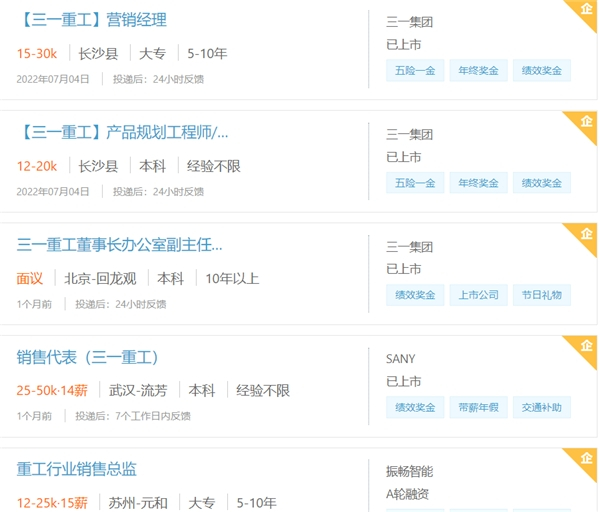Click the 上市公司 benefit tag

click(x=479, y=295)
